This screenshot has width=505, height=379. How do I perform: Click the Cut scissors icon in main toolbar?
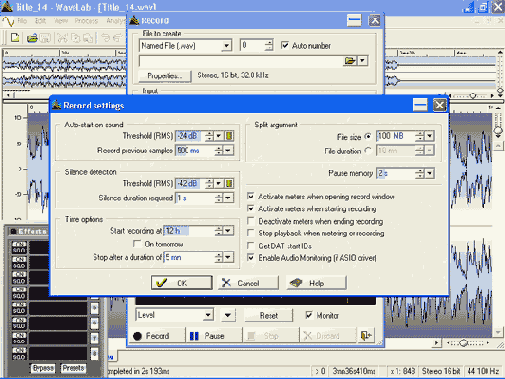click(x=62, y=38)
